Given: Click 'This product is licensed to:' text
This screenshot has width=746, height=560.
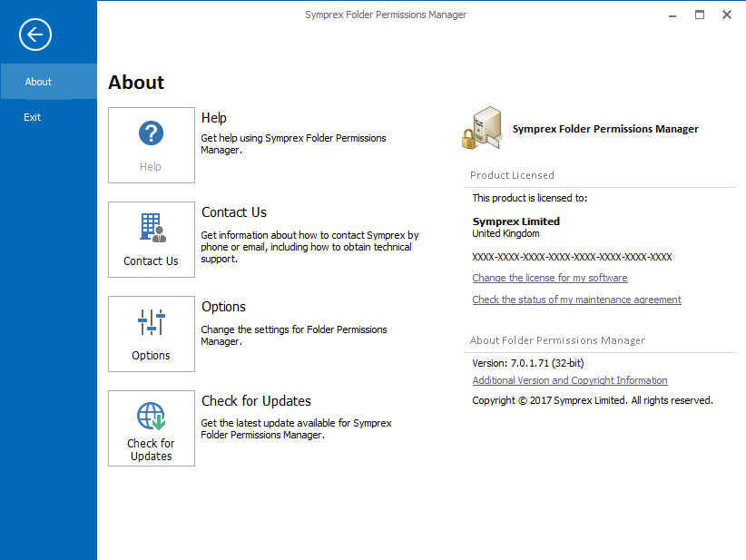Looking at the screenshot, I should pos(529,198).
